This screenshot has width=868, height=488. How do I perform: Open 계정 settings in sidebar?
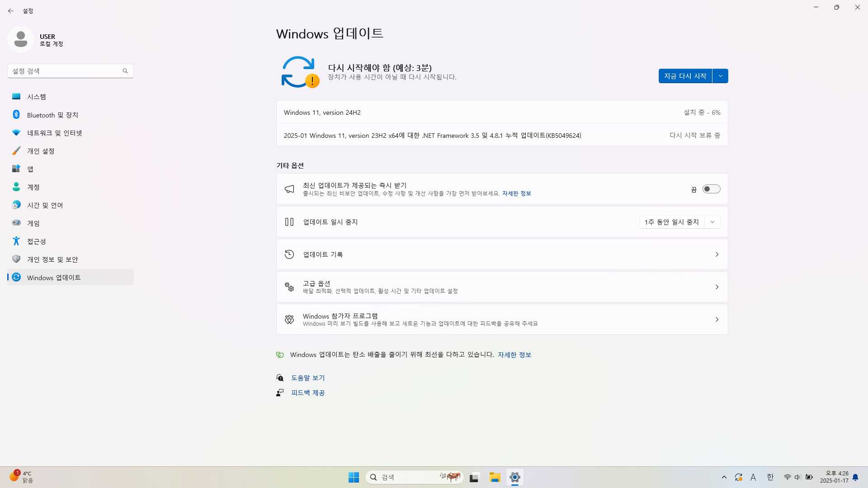(71, 187)
